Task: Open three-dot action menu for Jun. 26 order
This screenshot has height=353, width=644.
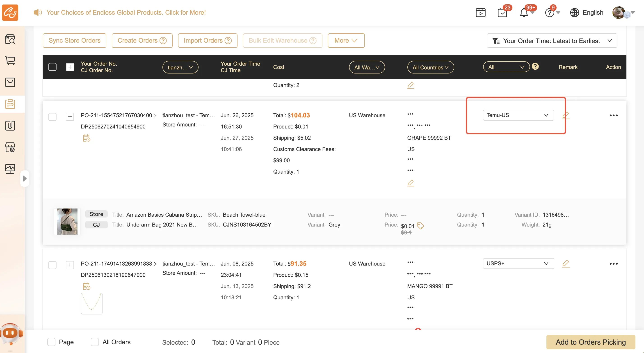Action: [614, 115]
